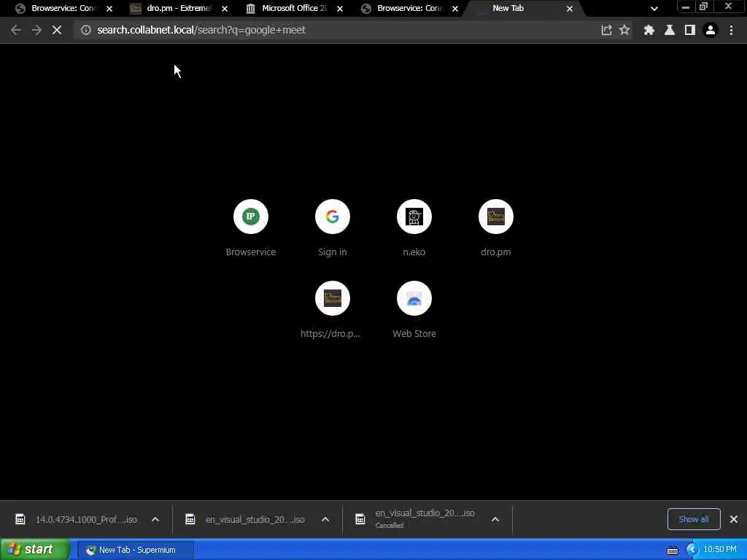747x560 pixels.
Task: Close the New Tab tab
Action: (x=569, y=9)
